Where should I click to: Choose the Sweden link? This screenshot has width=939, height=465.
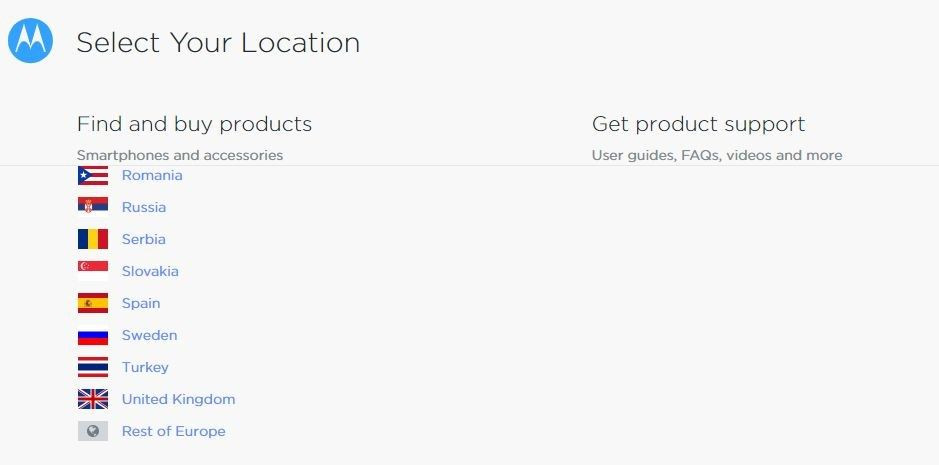point(150,335)
